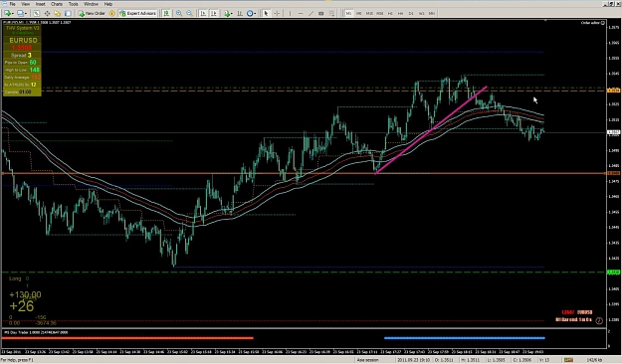Click the Templates clock icon
Viewport: 622px width, 364px height.
click(250, 14)
